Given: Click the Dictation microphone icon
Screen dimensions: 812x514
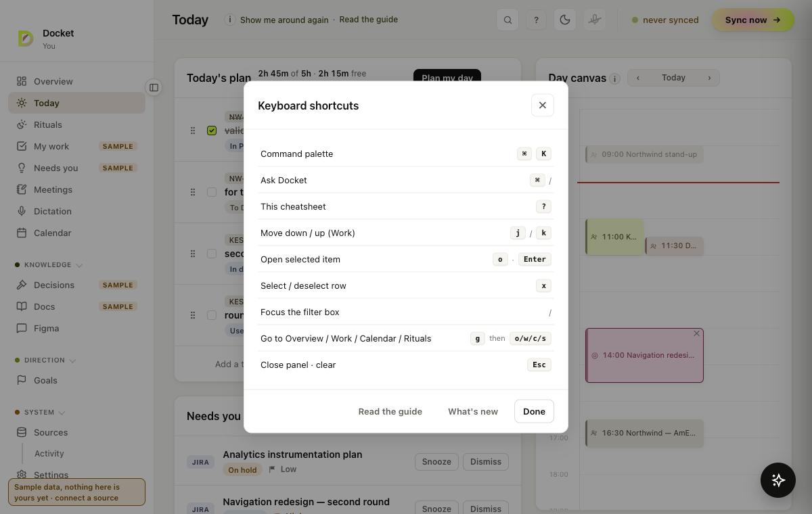Looking at the screenshot, I should click(22, 211).
